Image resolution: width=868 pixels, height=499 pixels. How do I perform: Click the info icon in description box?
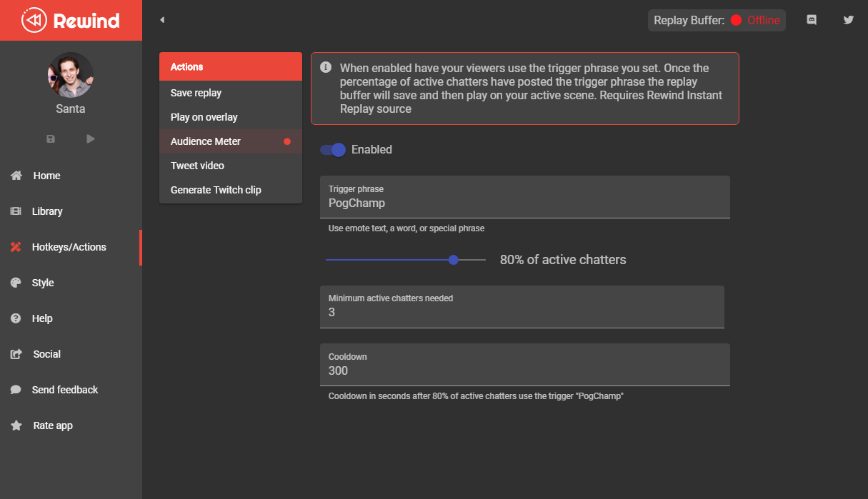point(326,68)
